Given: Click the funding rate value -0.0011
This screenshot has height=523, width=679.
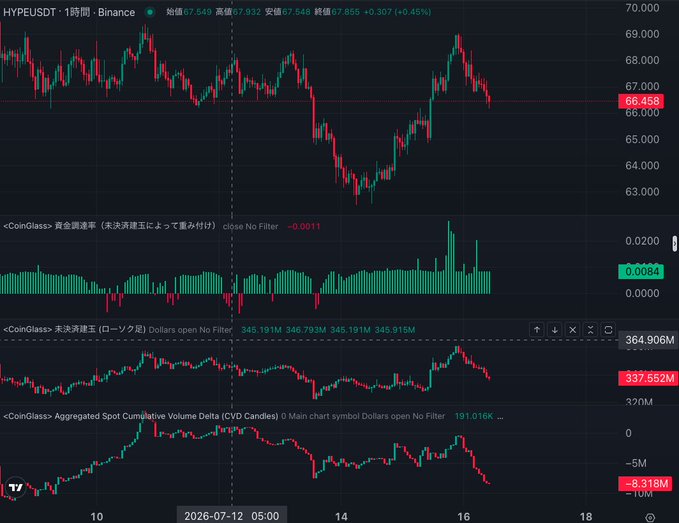Looking at the screenshot, I should (x=304, y=226).
